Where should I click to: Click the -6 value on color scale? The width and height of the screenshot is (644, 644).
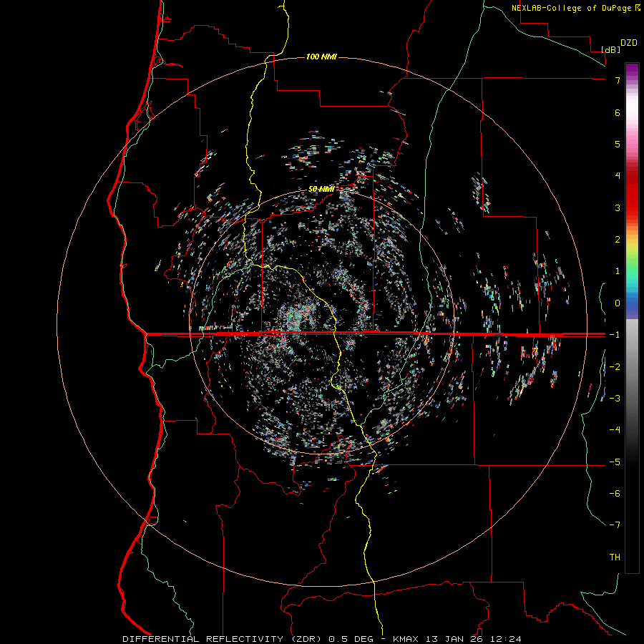click(x=615, y=494)
